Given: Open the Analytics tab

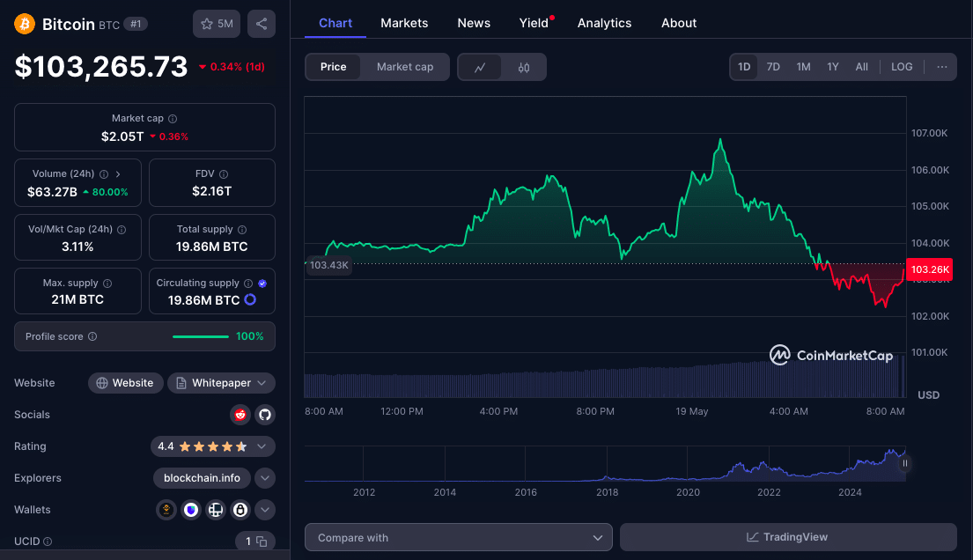Looking at the screenshot, I should tap(604, 23).
